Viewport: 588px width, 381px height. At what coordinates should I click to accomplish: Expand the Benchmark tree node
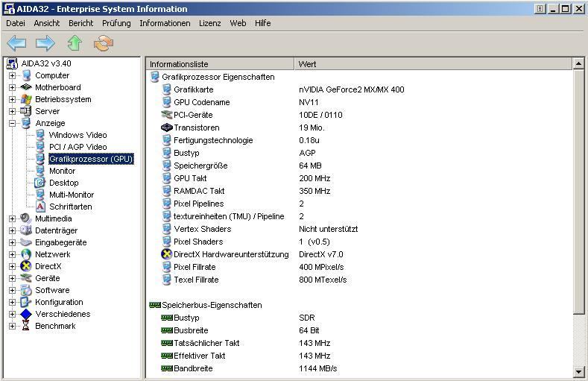tap(13, 326)
